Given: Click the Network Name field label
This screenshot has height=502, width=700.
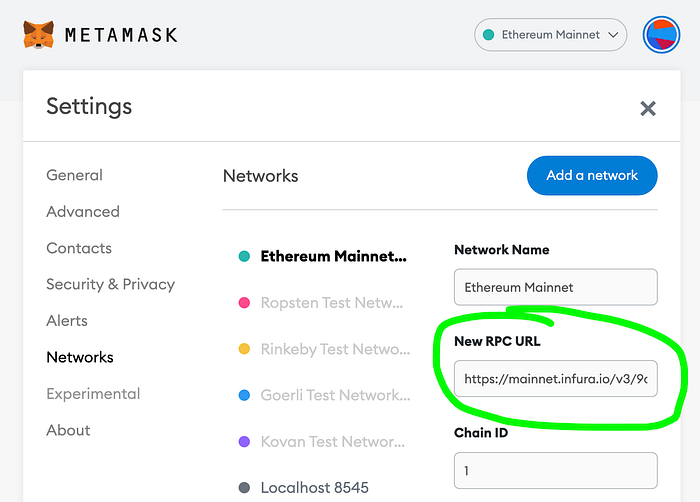Looking at the screenshot, I should coord(502,250).
